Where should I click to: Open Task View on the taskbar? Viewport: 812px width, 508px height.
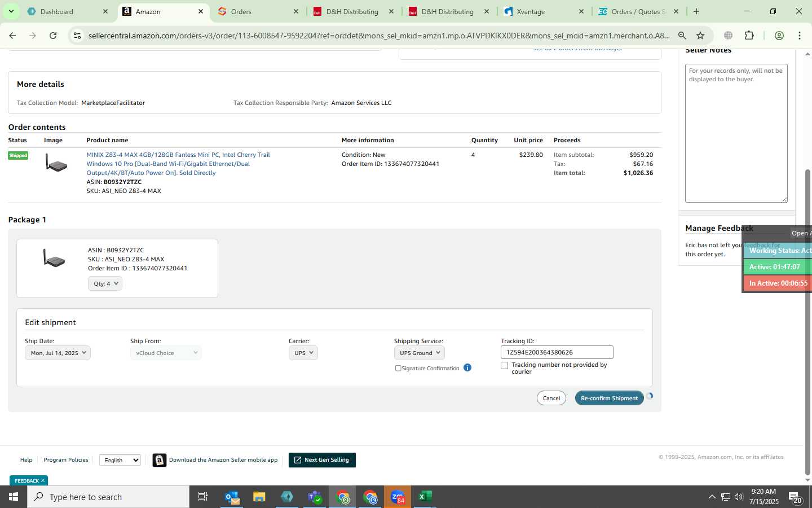coord(203,497)
